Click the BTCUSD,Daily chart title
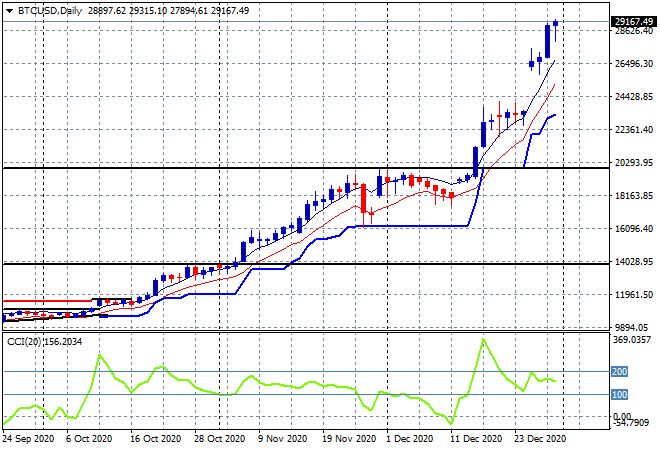The width and height of the screenshot is (660, 450). (x=50, y=11)
